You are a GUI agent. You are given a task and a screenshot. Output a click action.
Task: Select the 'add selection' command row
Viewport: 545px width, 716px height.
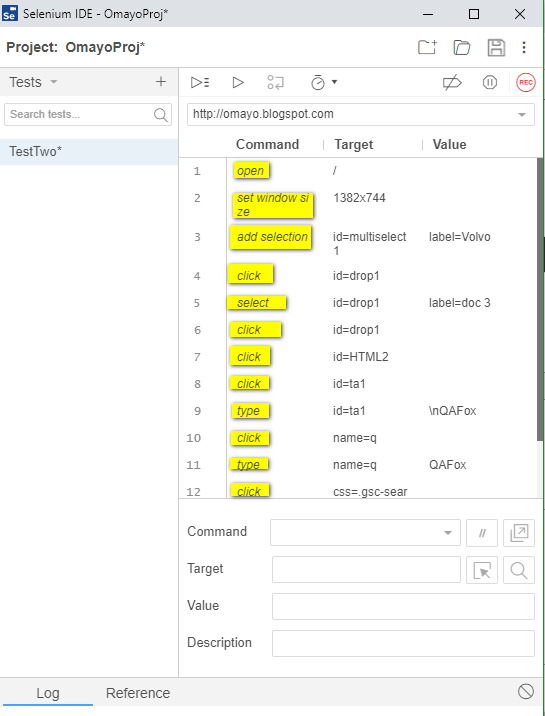271,237
